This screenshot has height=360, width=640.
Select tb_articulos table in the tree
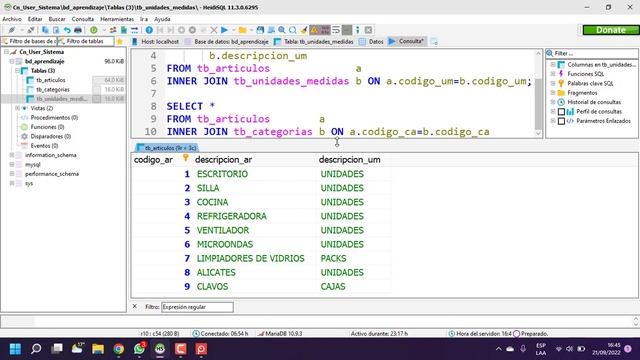point(51,80)
